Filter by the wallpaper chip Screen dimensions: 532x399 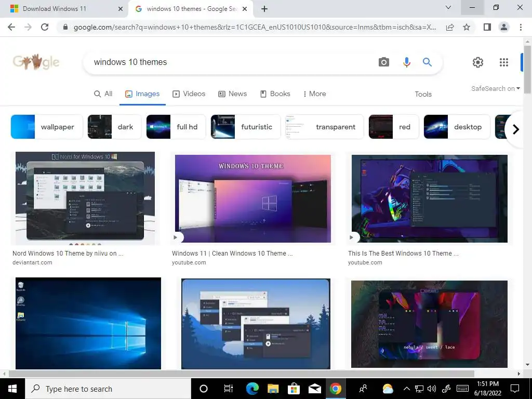(x=47, y=127)
